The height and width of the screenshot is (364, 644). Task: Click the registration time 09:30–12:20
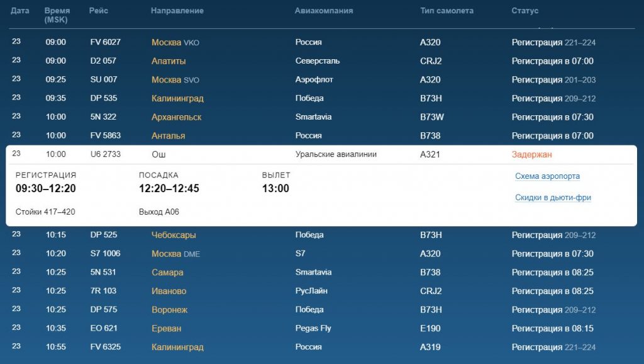tap(45, 188)
